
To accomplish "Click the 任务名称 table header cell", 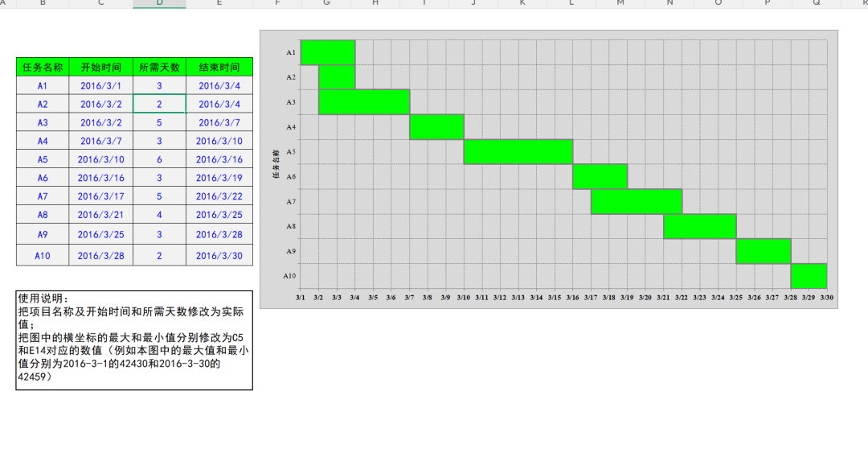I will [x=43, y=67].
